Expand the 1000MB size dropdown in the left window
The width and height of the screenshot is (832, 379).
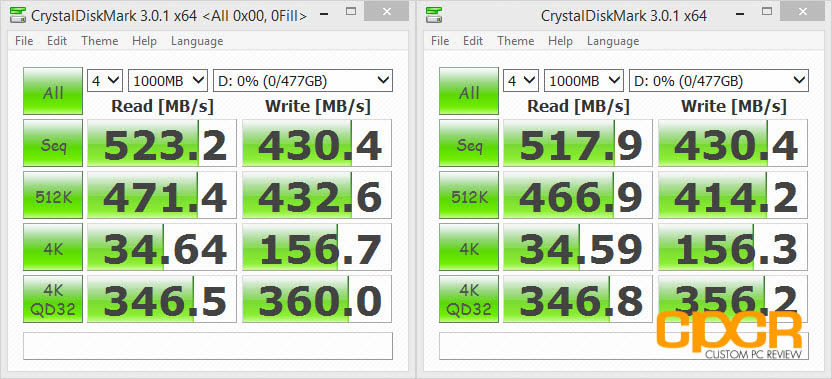coord(168,81)
